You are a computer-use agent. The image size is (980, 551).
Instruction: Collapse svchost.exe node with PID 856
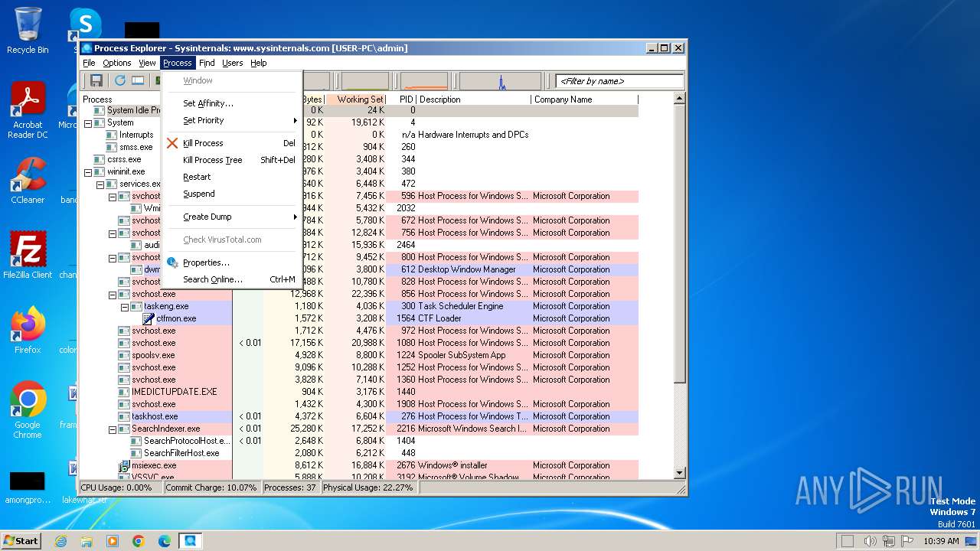click(113, 294)
